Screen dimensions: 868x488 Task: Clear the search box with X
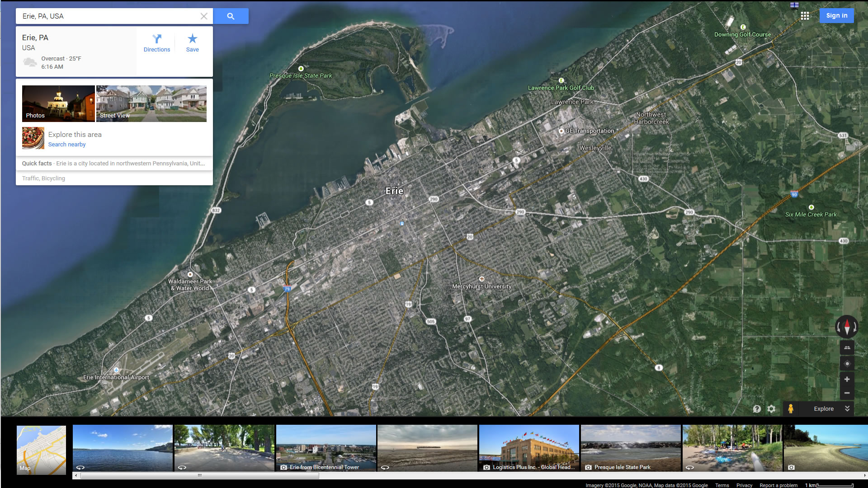204,16
